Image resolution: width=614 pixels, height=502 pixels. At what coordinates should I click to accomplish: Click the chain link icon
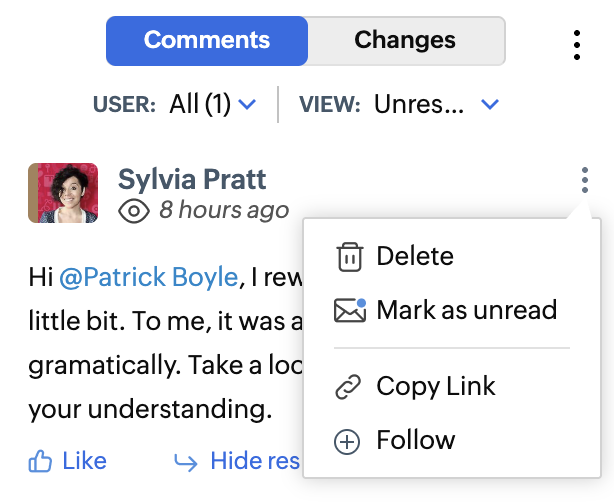(347, 386)
